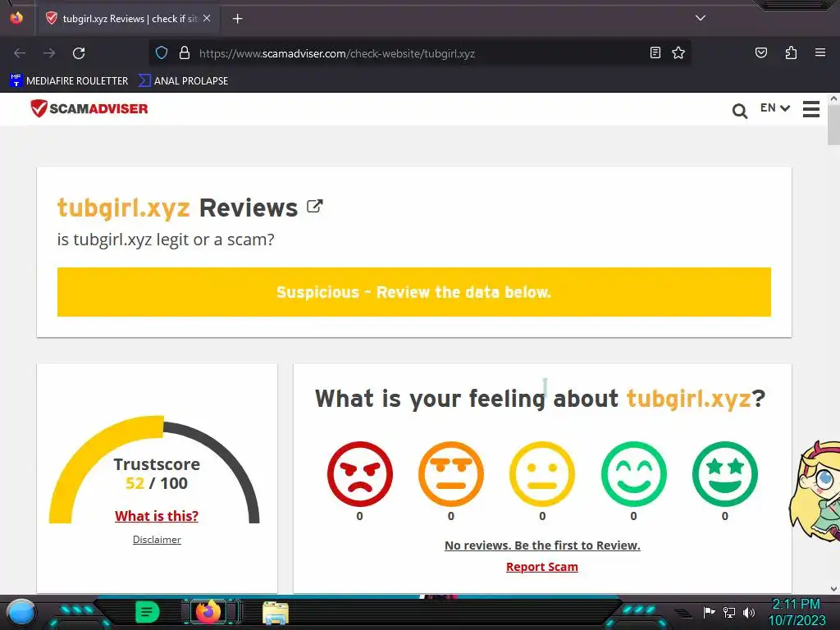Click the forward navigation arrow
The image size is (840, 630).
point(49,53)
